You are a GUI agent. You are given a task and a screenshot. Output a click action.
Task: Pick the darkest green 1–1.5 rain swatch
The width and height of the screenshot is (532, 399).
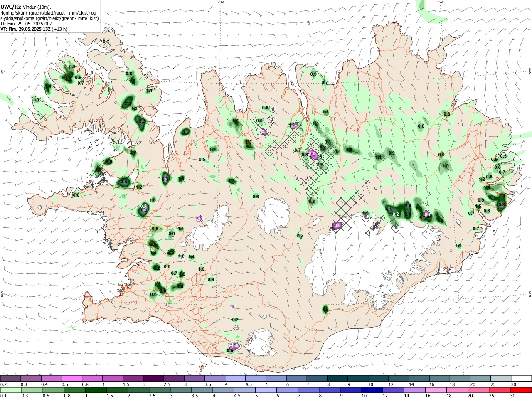coord(95,390)
